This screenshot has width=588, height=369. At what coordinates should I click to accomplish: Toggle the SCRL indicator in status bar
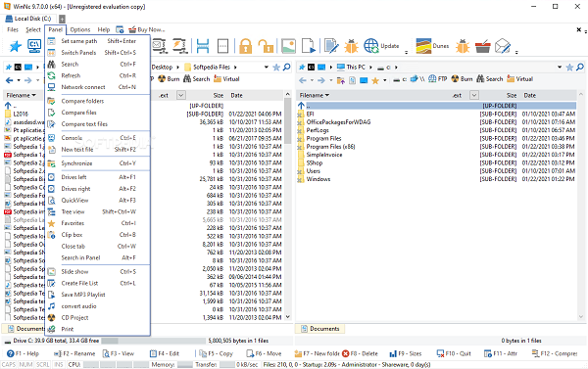coord(43,364)
